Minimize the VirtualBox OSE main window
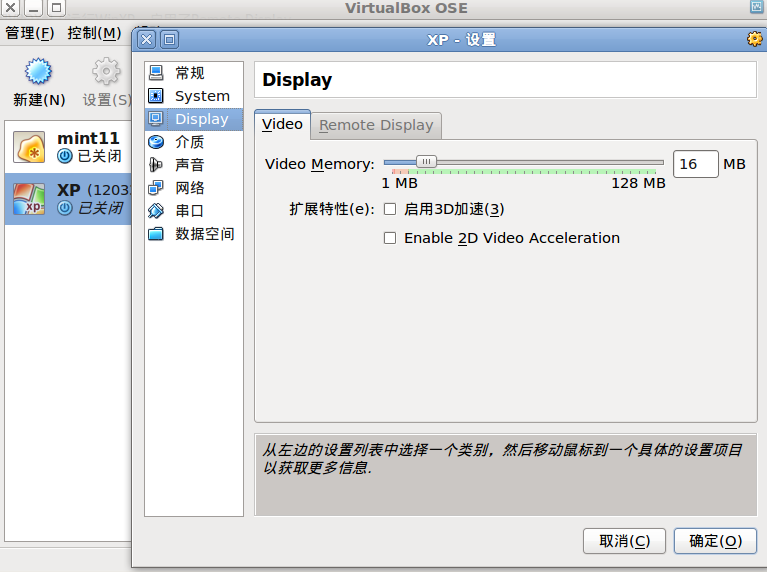 33,8
